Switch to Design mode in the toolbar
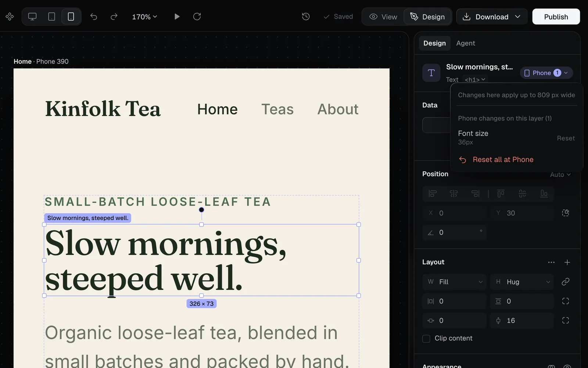The width and height of the screenshot is (588, 368). [428, 17]
